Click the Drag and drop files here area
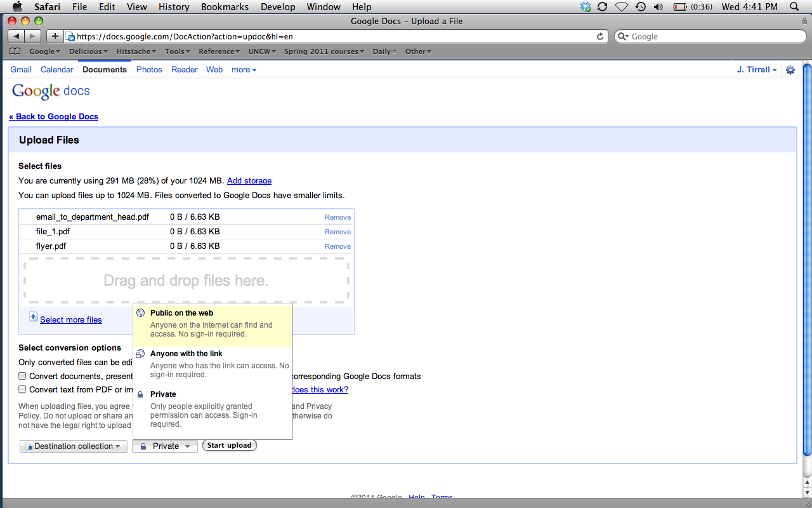Image resolution: width=812 pixels, height=508 pixels. click(187, 281)
